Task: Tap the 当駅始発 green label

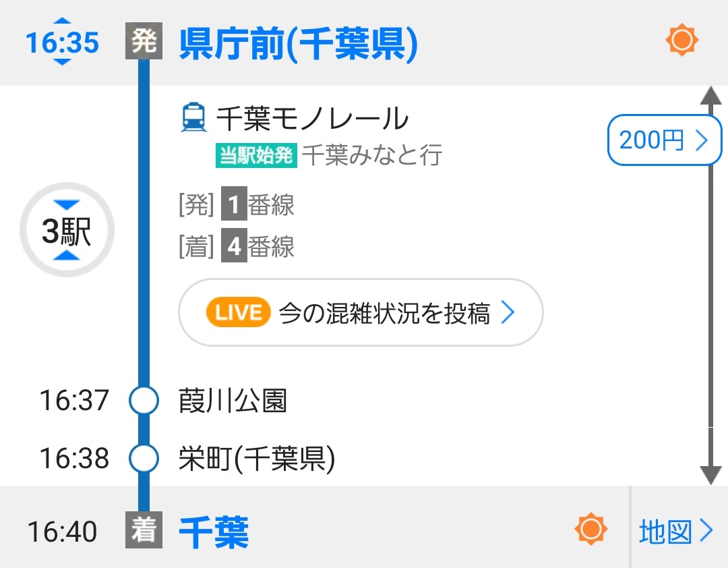Action: tap(256, 155)
